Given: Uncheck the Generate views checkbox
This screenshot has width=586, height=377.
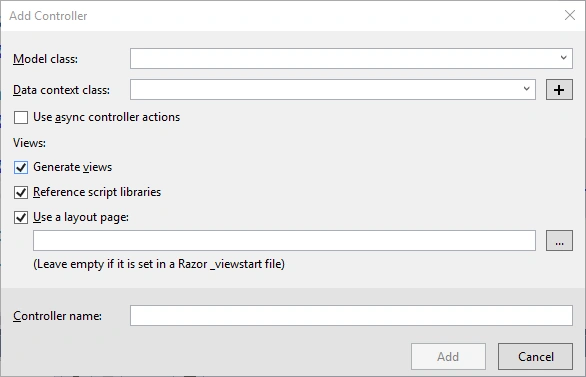Looking at the screenshot, I should 21,167.
